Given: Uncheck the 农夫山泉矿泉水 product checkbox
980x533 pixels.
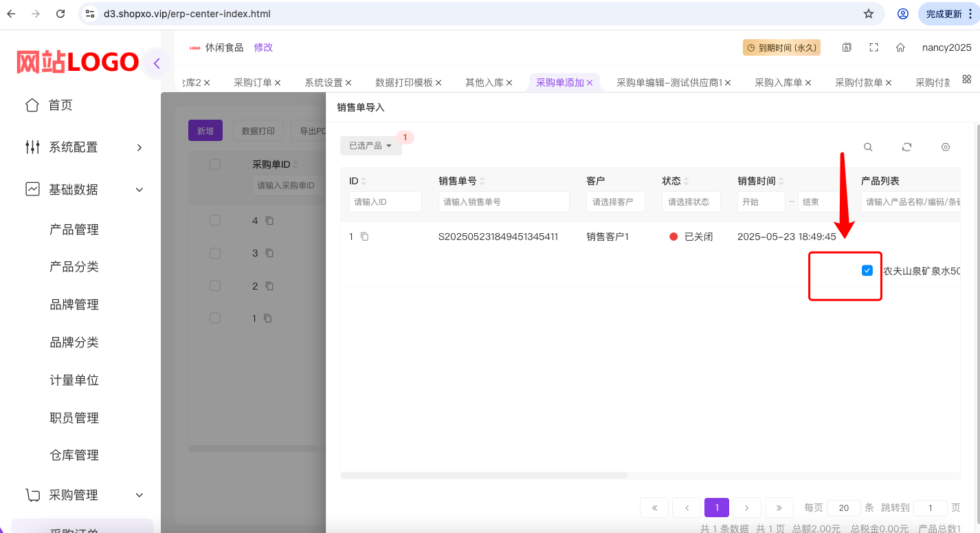Looking at the screenshot, I should 867,271.
